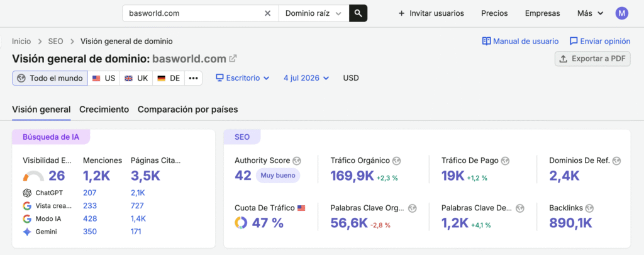Click the Gemini star icon
This screenshot has width=644, height=255.
[27, 232]
